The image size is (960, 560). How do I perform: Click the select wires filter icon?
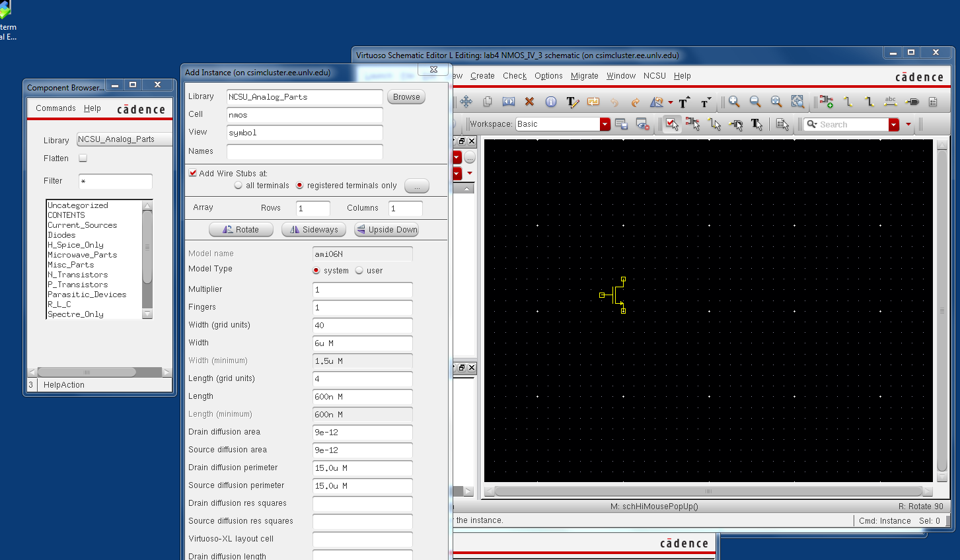tap(714, 124)
